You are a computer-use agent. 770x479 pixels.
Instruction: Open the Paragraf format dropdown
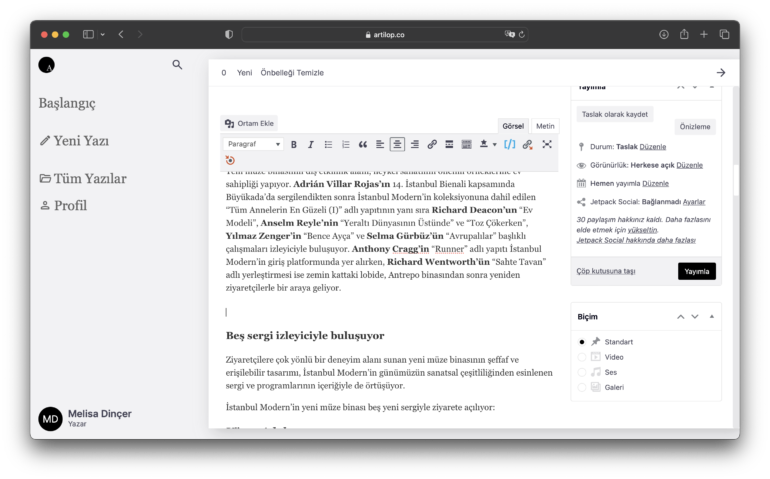tap(253, 144)
